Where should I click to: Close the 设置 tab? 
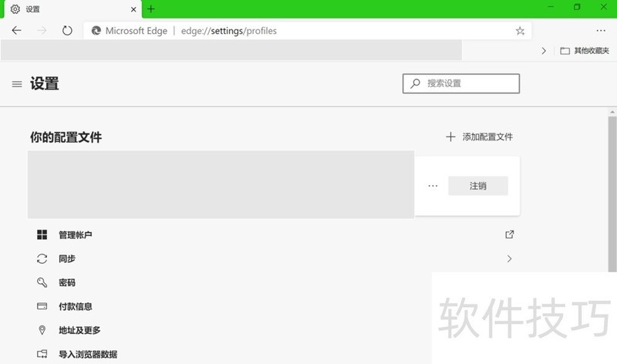pos(133,9)
